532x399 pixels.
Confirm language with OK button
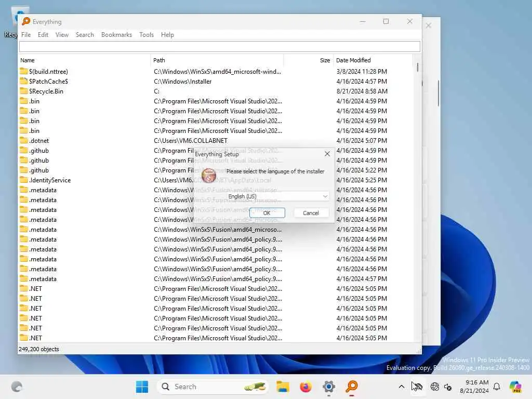[267, 212]
